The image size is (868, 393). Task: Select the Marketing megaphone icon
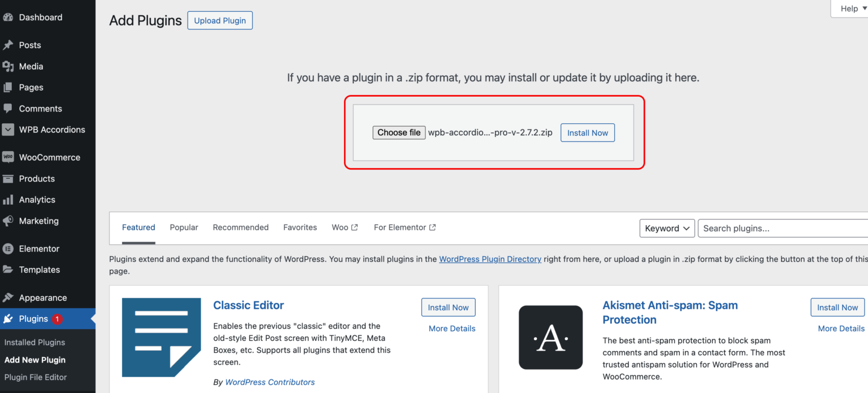point(8,221)
